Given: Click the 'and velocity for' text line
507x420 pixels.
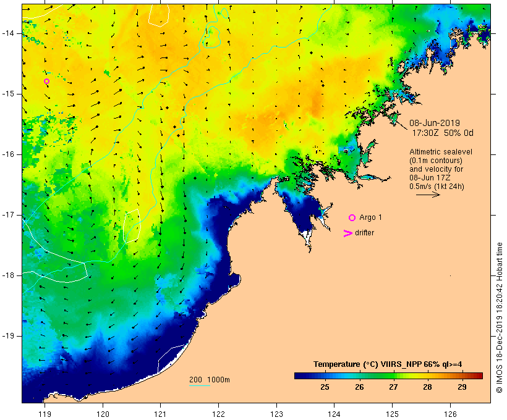Looking at the screenshot, I should (436, 169).
